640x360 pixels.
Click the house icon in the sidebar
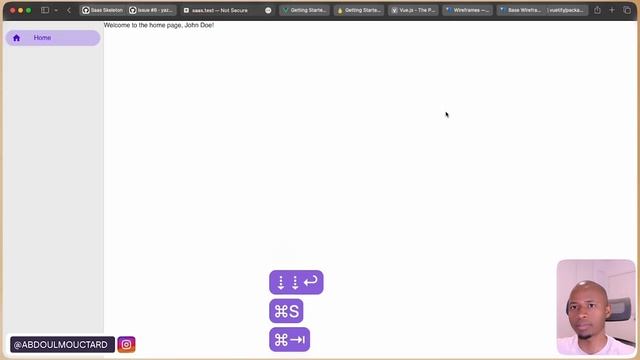pos(16,38)
